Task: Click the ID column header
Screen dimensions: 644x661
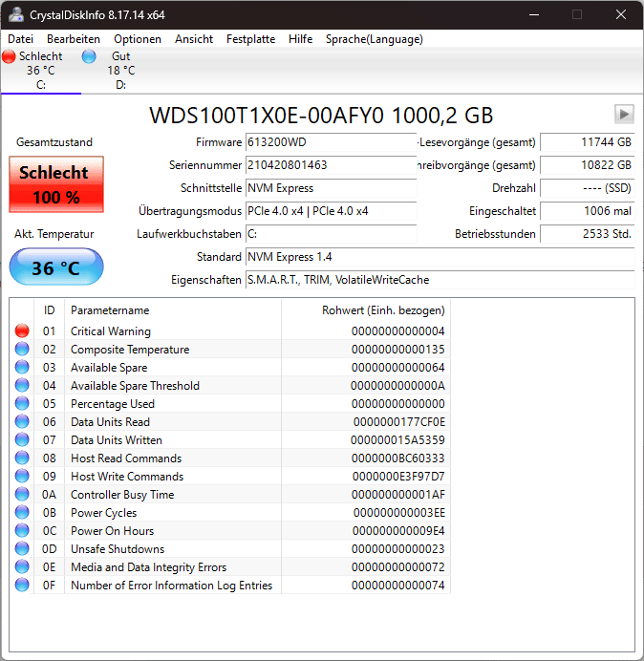Action: point(50,310)
